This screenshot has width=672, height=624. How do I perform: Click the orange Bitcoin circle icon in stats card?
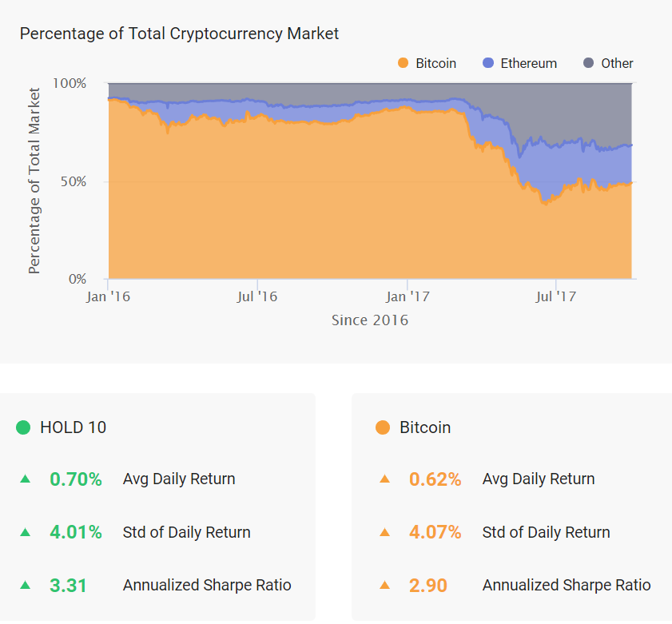[x=383, y=427]
